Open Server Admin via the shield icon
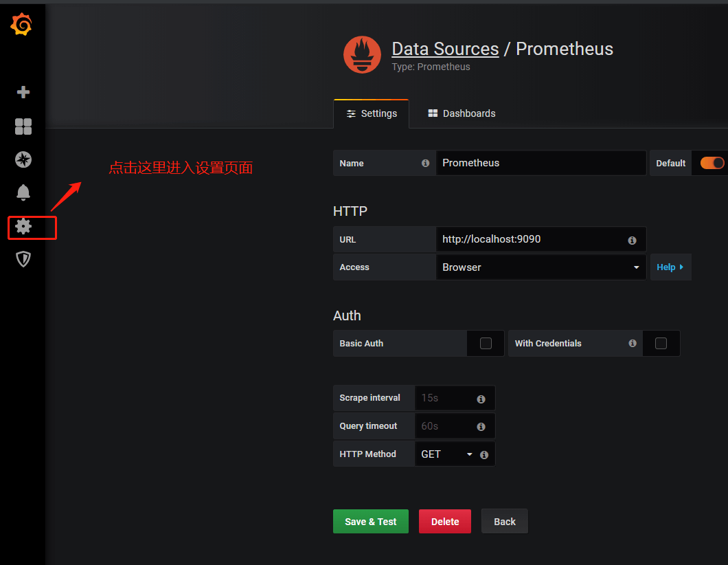This screenshot has height=565, width=728. click(x=23, y=259)
